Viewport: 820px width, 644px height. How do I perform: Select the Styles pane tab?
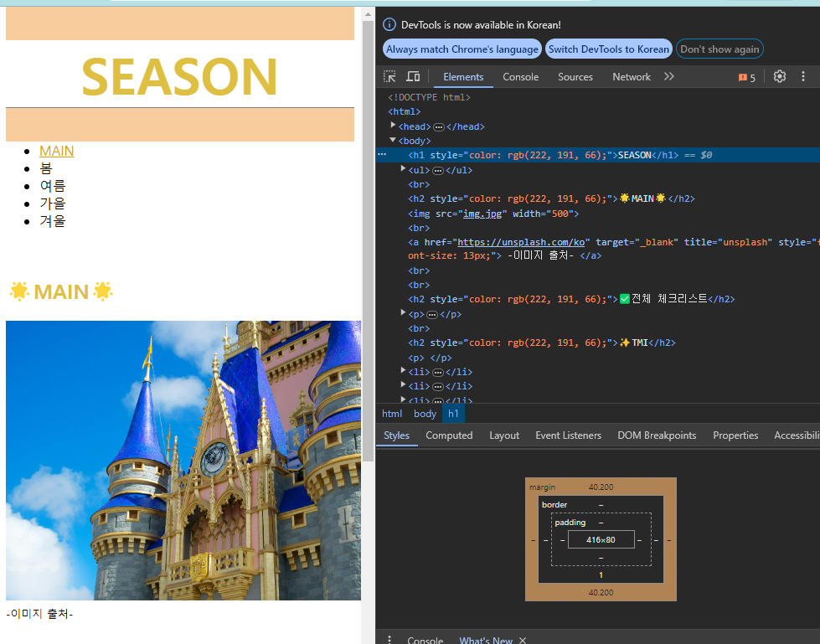coord(396,435)
